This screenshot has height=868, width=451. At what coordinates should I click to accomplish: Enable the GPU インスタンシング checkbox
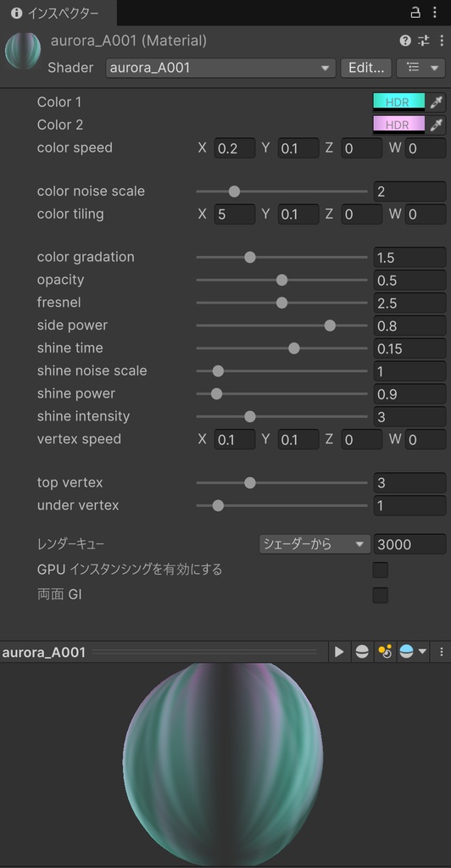[380, 570]
